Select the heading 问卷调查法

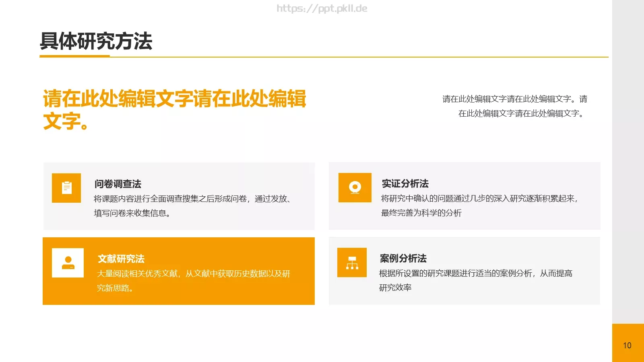click(118, 184)
